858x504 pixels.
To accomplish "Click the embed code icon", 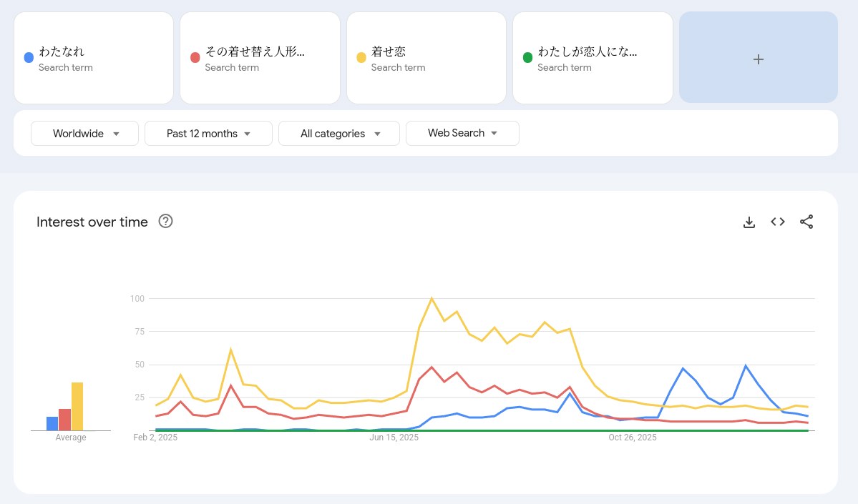I will [778, 222].
